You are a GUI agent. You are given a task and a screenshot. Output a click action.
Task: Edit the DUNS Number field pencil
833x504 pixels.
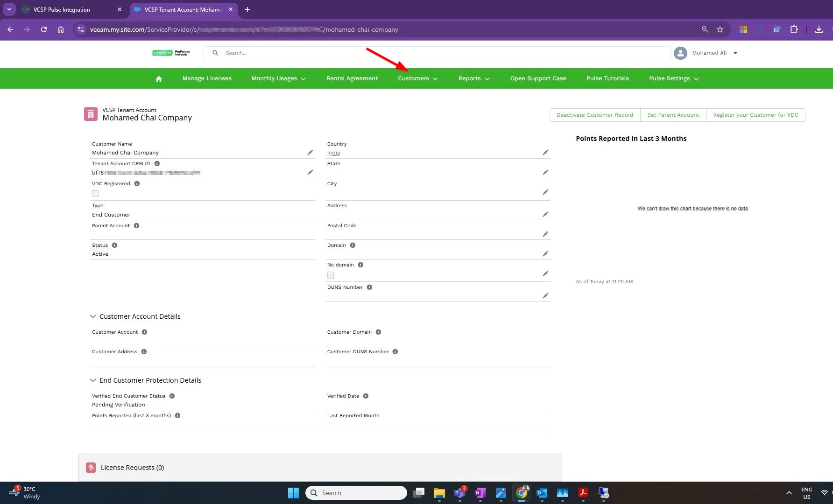coord(545,296)
